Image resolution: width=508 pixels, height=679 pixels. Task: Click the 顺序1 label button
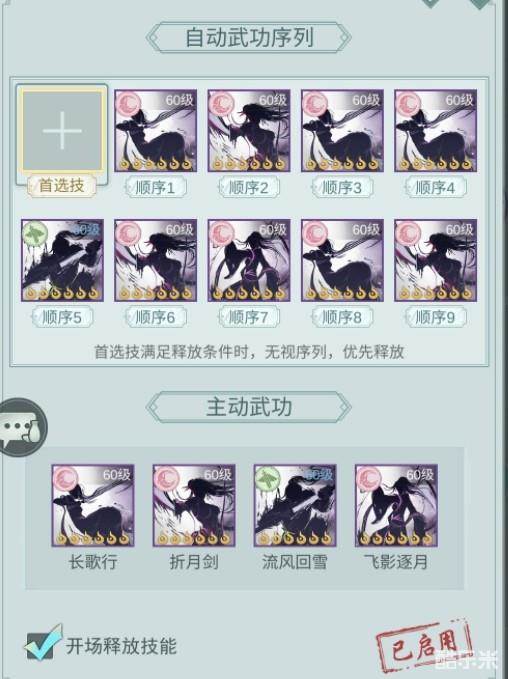(155, 188)
